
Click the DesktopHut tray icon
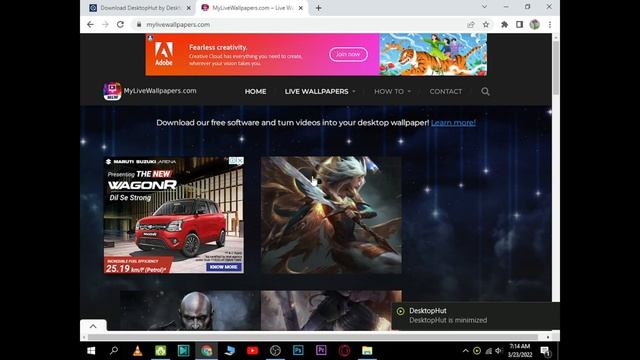tap(477, 351)
